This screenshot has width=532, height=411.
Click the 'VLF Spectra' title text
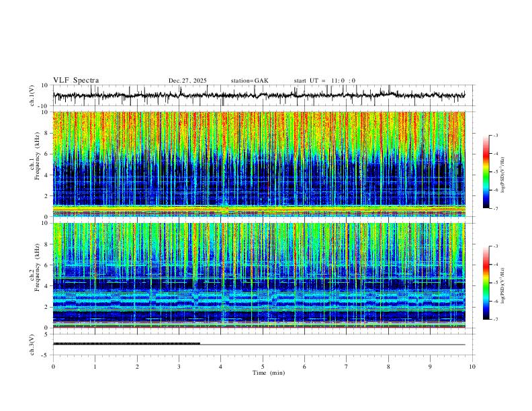76,81
